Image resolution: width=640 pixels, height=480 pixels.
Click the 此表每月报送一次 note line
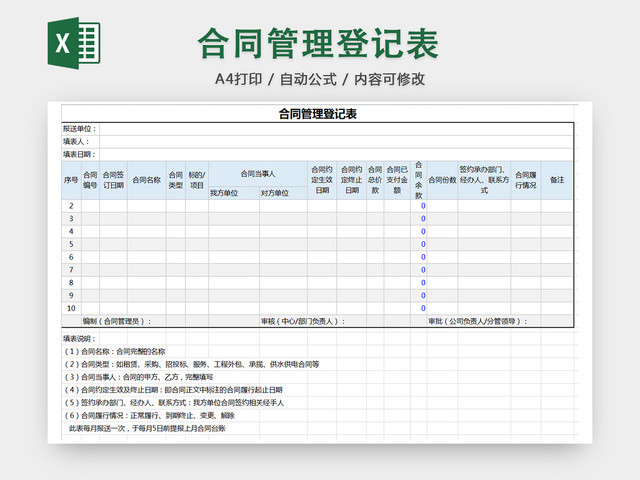[147, 429]
